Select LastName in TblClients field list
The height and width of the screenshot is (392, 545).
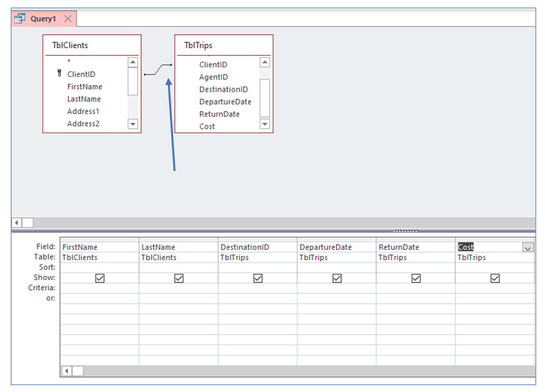coord(84,99)
